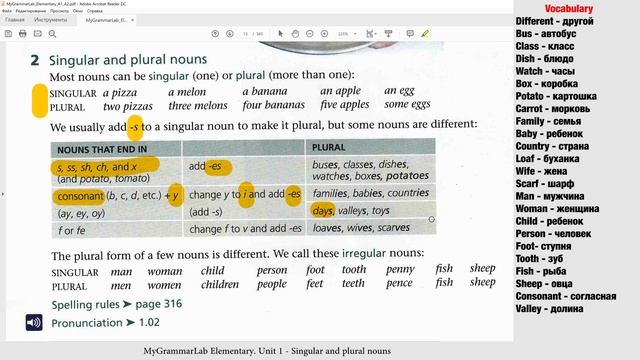Click 'Different - другой' vocabulary entry

click(x=554, y=21)
